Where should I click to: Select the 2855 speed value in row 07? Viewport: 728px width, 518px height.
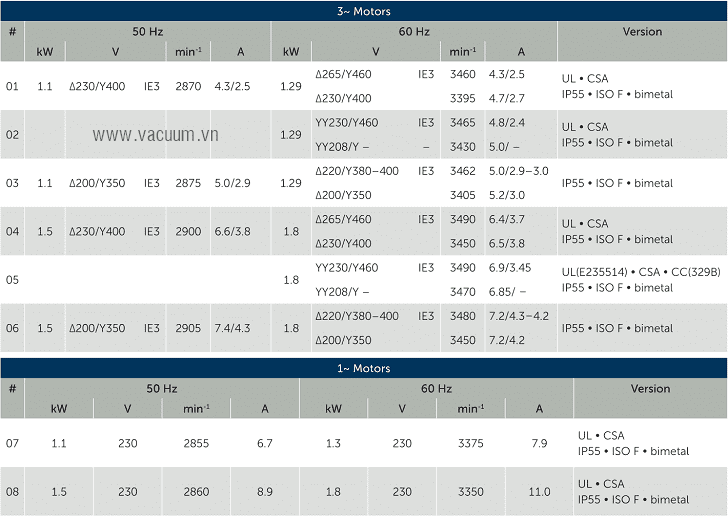197,443
